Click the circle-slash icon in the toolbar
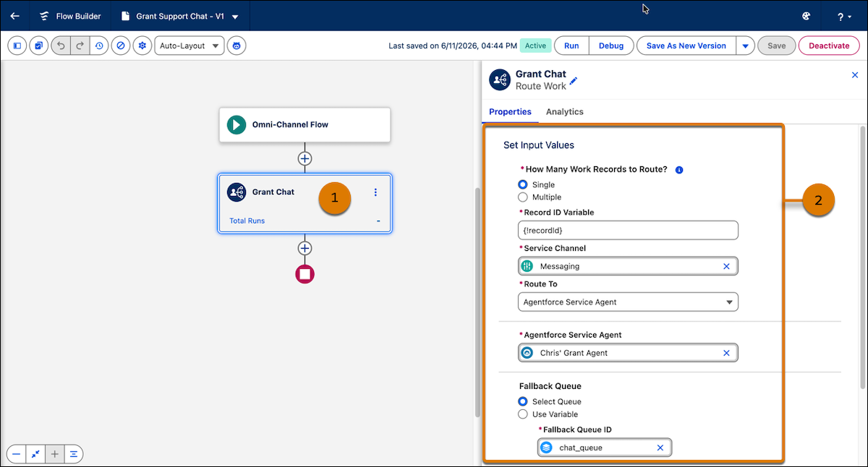Image resolution: width=868 pixels, height=467 pixels. (122, 46)
